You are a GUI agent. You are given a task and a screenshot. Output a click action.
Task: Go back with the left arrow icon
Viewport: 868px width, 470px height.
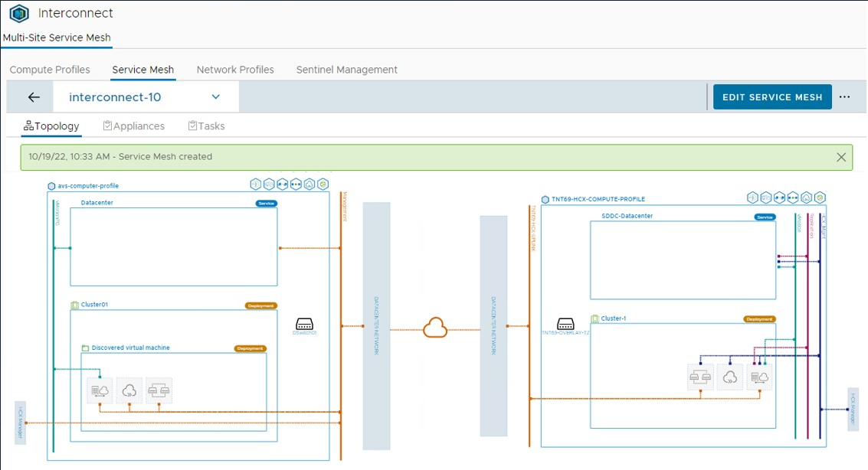point(34,97)
